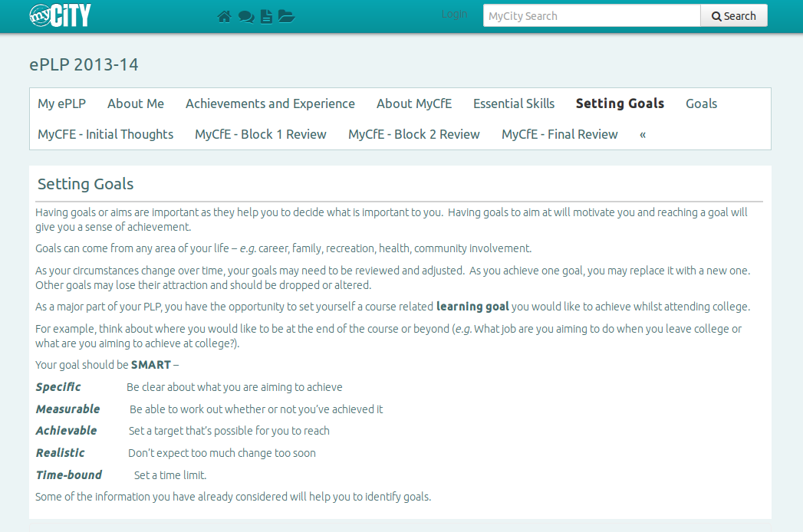The image size is (803, 532).
Task: Click the Search button
Action: 734,16
